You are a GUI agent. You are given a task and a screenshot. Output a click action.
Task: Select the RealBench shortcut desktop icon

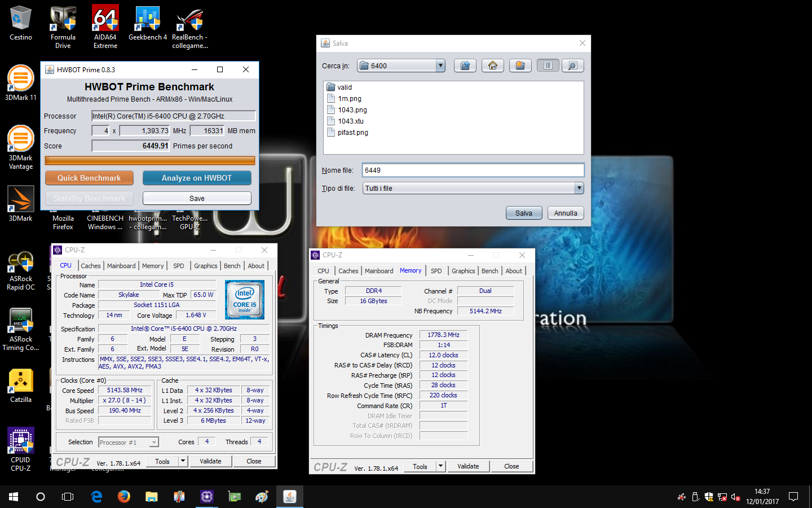(190, 27)
